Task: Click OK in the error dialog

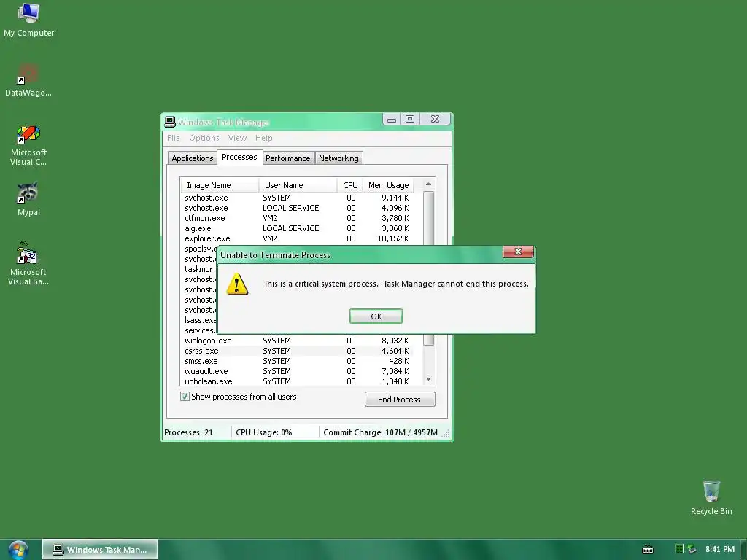Action: coord(376,316)
